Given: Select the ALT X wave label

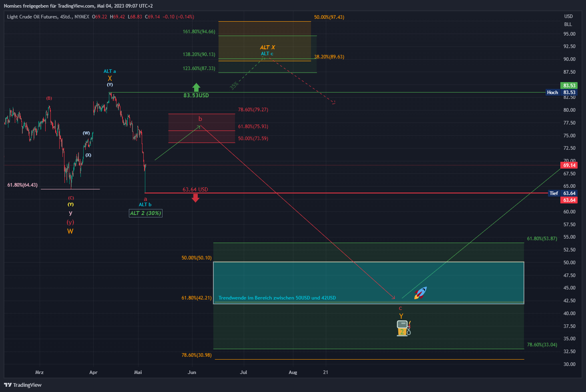Looking at the screenshot, I should (x=267, y=47).
